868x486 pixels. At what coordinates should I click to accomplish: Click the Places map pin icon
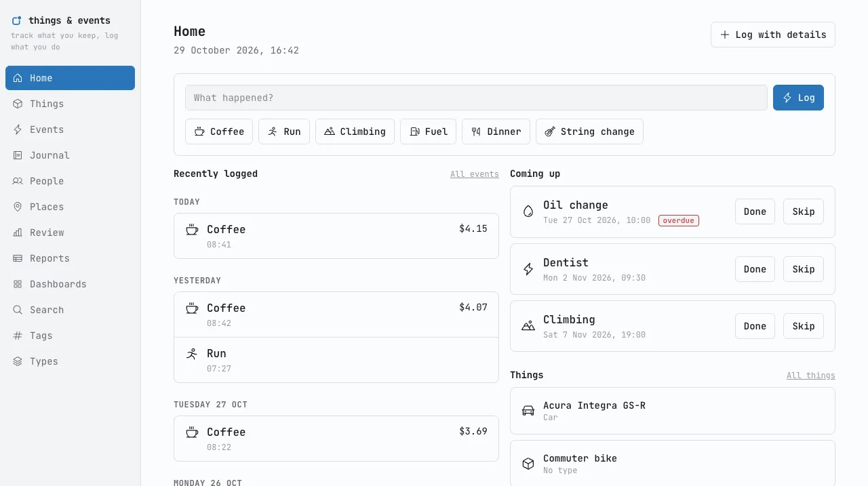click(18, 207)
